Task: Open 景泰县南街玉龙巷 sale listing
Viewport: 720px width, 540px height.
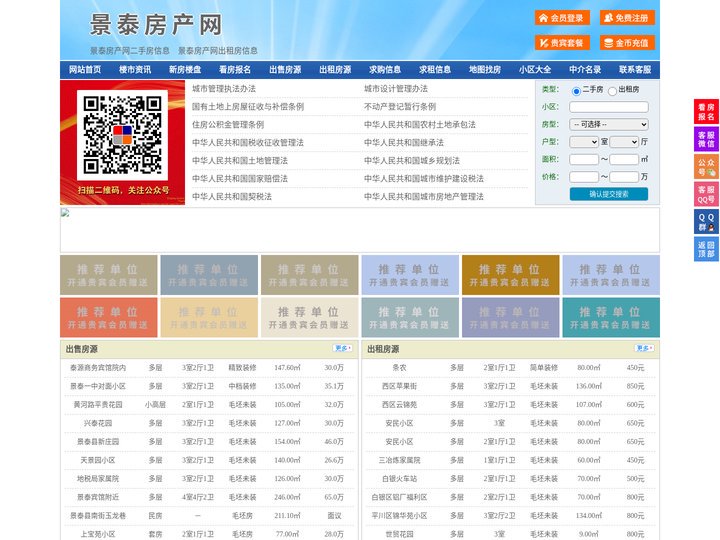Action: tap(98, 516)
